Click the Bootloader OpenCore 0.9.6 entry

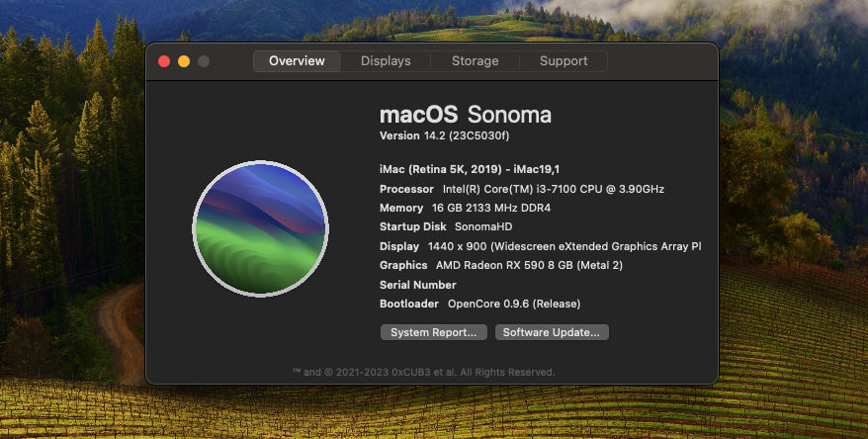click(x=479, y=304)
